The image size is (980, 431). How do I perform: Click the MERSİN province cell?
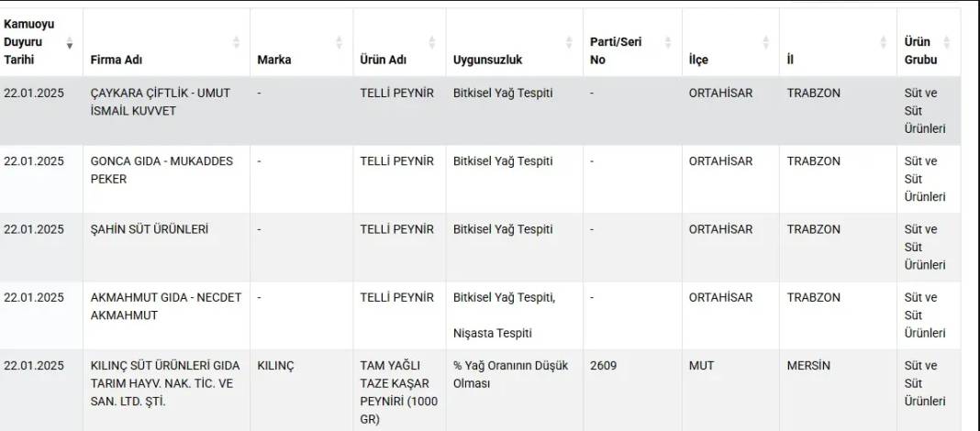[x=808, y=365]
